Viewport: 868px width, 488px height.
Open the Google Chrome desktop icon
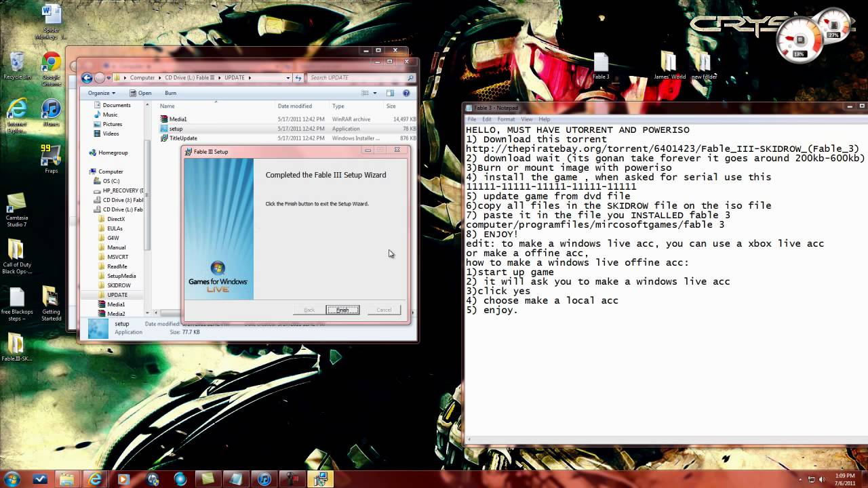coord(51,70)
